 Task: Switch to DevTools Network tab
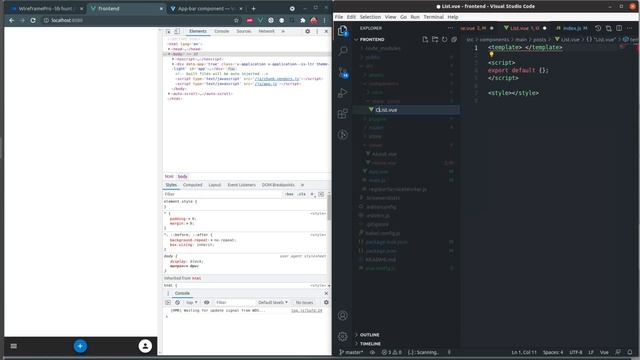tap(267, 31)
